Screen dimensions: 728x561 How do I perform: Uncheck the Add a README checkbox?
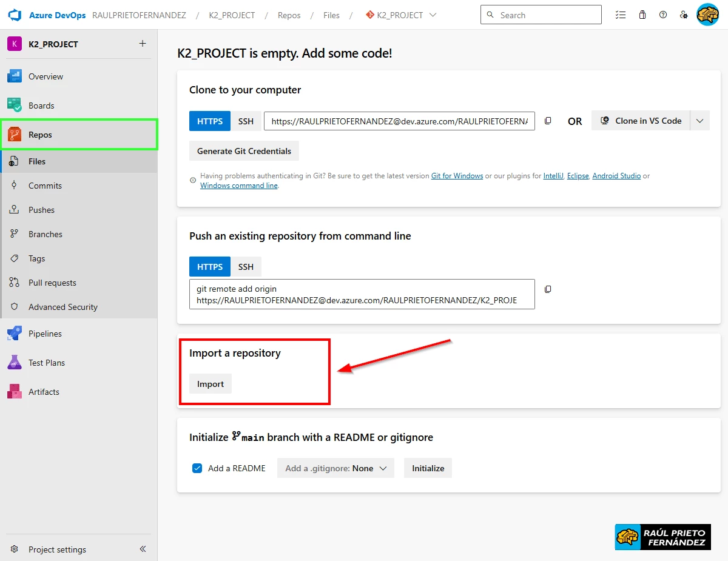click(197, 468)
